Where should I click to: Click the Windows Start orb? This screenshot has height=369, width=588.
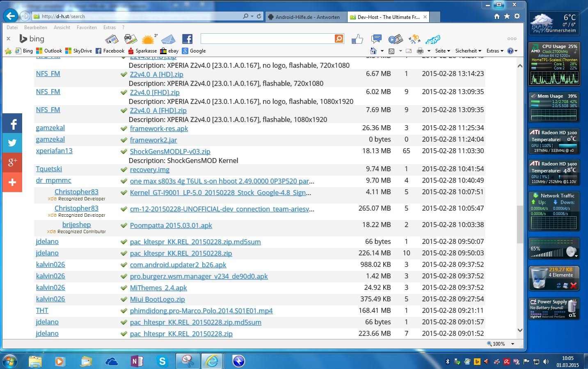(x=10, y=361)
